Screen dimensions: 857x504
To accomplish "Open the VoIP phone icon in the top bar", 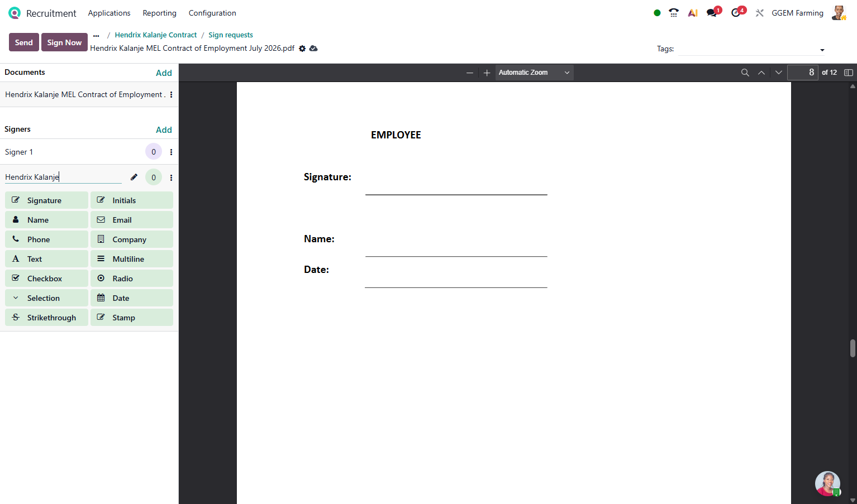I will (674, 13).
